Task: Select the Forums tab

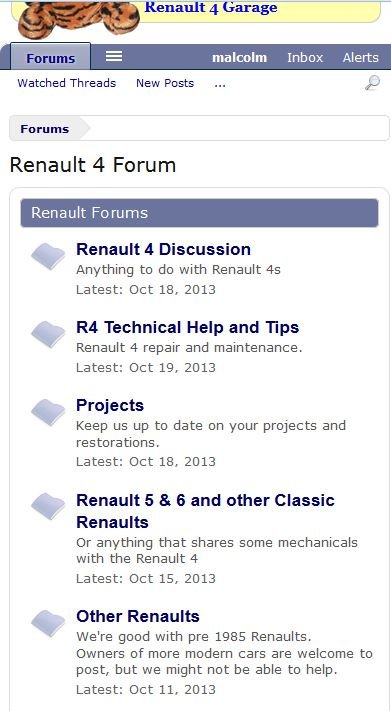Action: click(50, 58)
